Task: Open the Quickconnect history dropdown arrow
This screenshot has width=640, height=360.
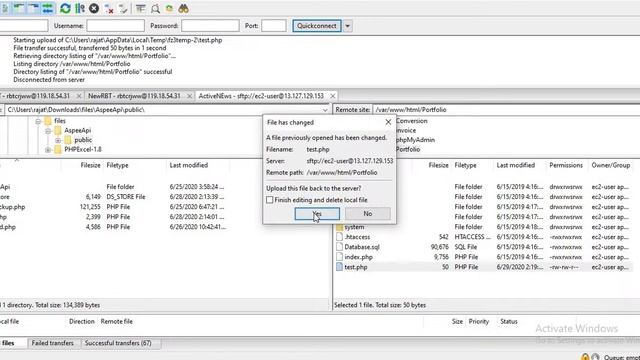Action: 347,26
